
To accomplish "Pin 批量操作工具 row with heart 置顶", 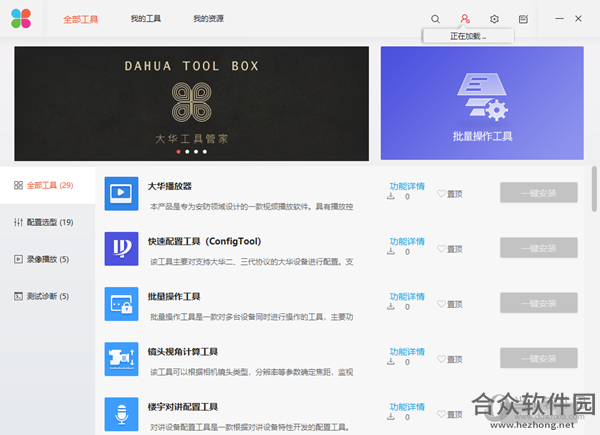I will coord(450,304).
